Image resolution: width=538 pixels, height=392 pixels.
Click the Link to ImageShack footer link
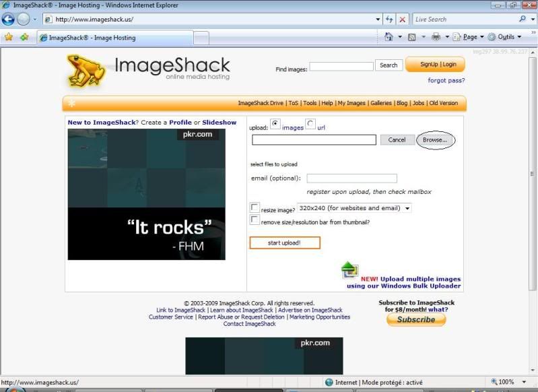pos(180,310)
